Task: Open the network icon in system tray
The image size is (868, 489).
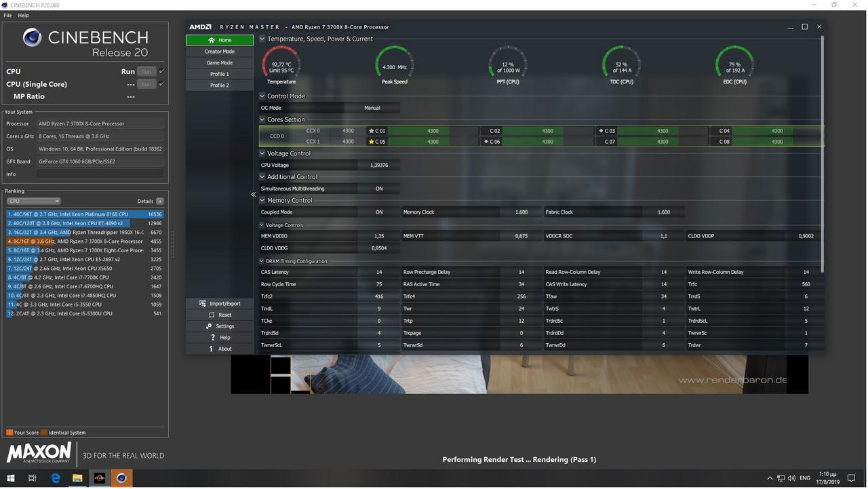Action: tap(781, 478)
